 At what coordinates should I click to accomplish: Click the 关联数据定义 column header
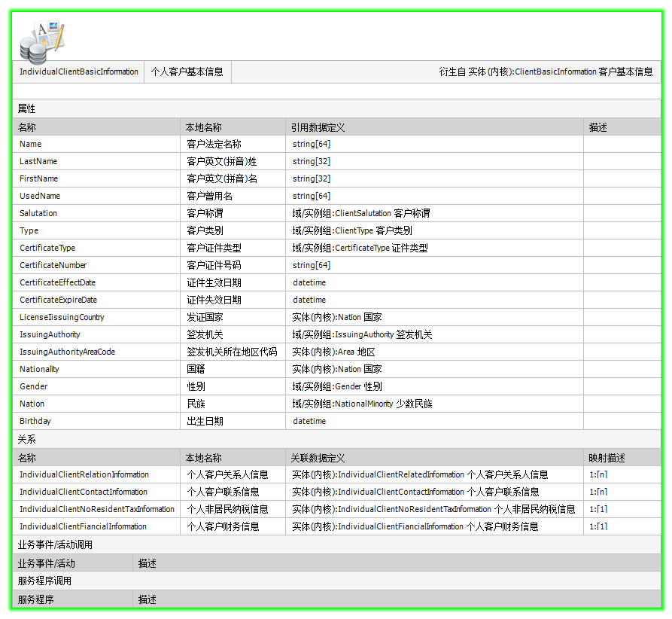434,458
